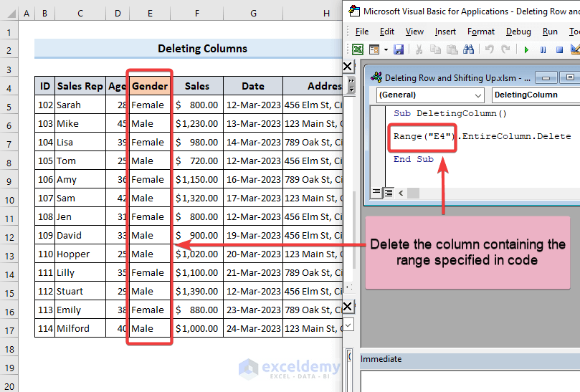Viewport: 580px width, 392px height.
Task: Click the cell containing Hopper
Action: [80, 254]
